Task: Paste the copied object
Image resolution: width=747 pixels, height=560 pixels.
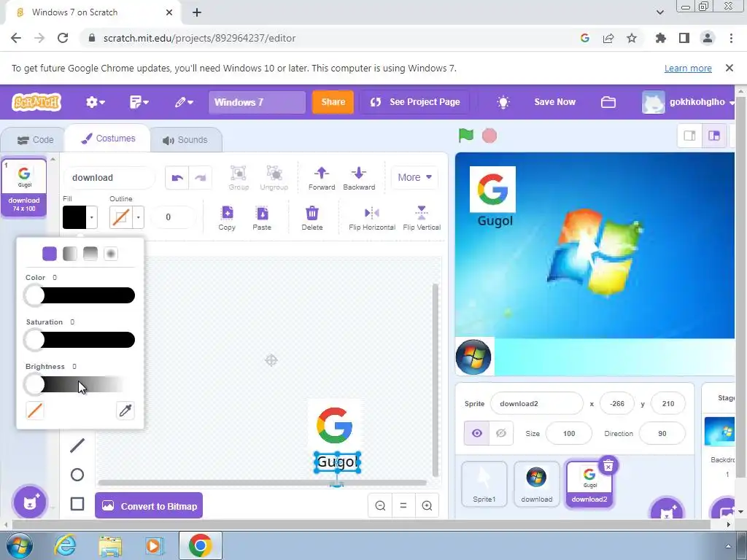Action: (x=262, y=218)
